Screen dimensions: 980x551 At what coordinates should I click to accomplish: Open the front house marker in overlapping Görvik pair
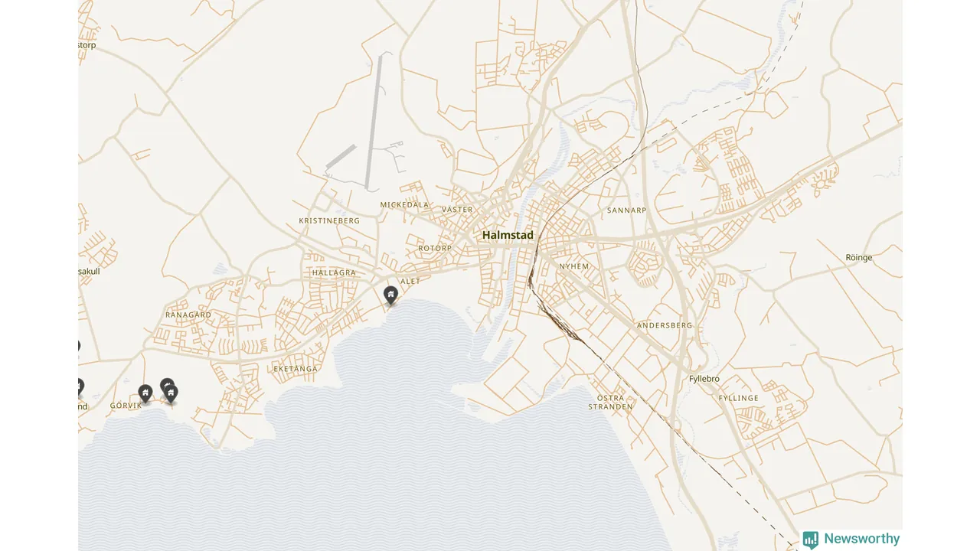pyautogui.click(x=171, y=394)
